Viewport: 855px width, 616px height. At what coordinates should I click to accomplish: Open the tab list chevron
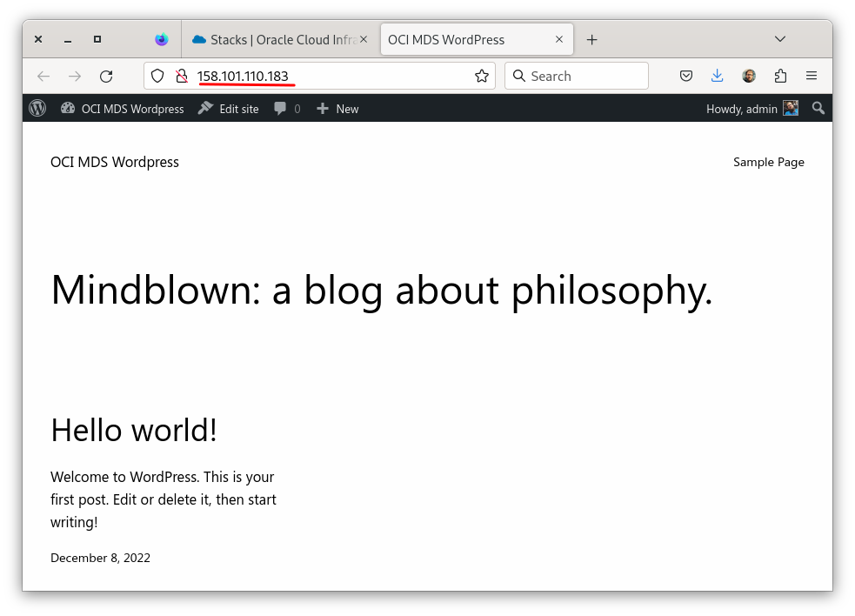coord(780,38)
